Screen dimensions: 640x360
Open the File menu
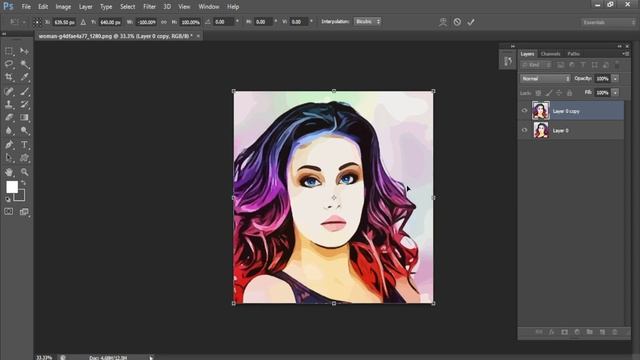[26, 7]
